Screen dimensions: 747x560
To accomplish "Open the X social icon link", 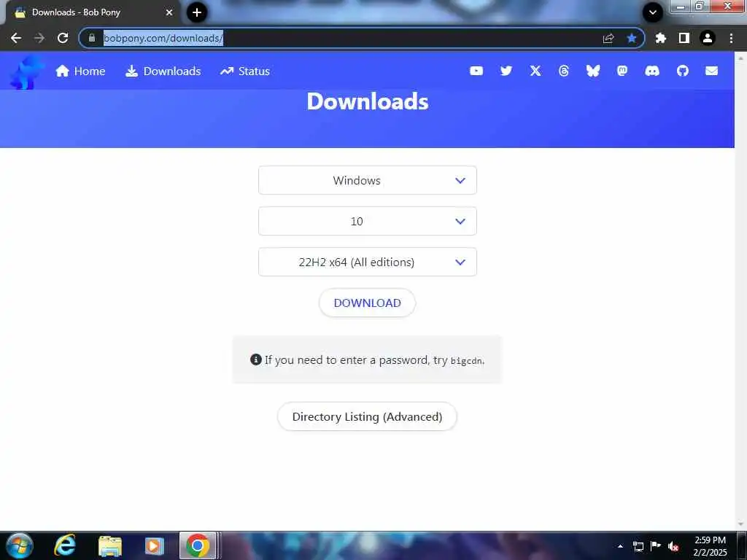I will 535,71.
